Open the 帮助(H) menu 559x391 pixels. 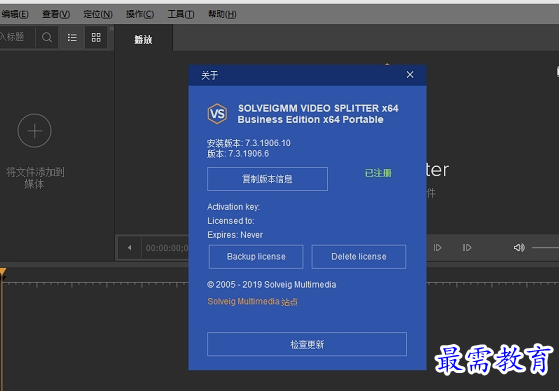[222, 14]
